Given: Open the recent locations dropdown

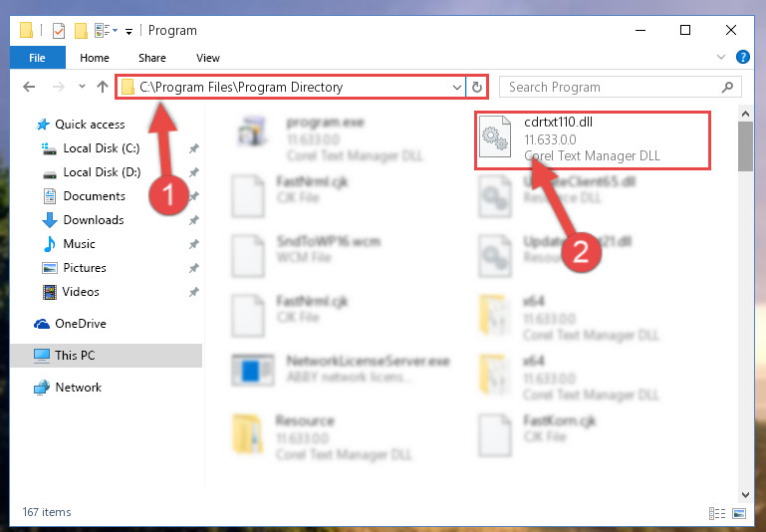Looking at the screenshot, I should (x=82, y=87).
